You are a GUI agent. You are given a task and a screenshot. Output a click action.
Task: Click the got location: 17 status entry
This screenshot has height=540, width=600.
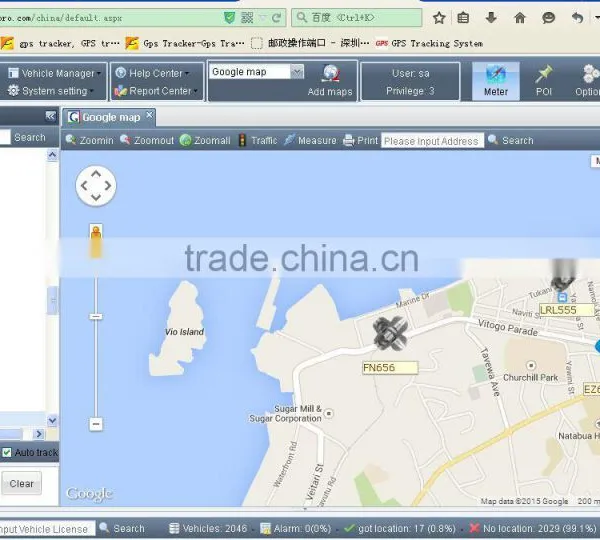400,529
